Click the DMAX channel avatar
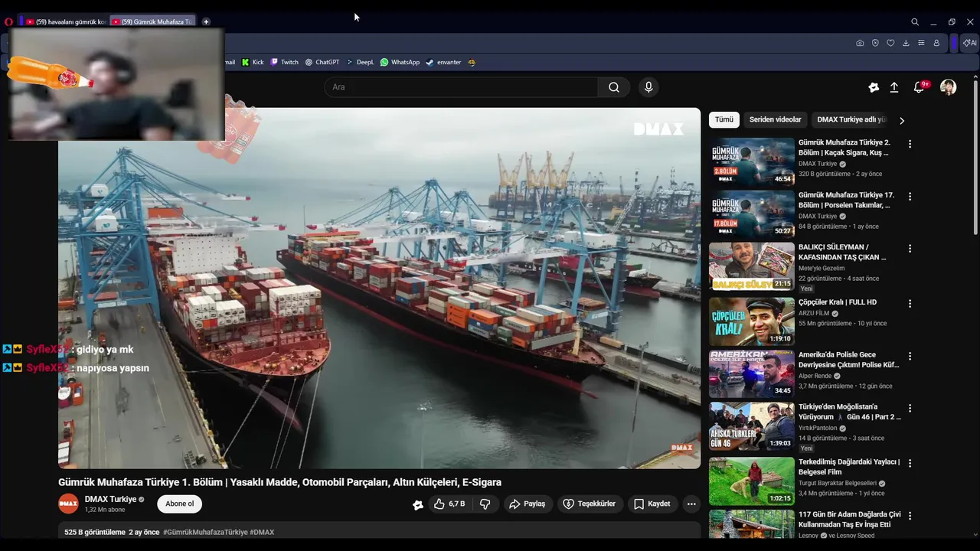The image size is (980, 551). pos(69,504)
